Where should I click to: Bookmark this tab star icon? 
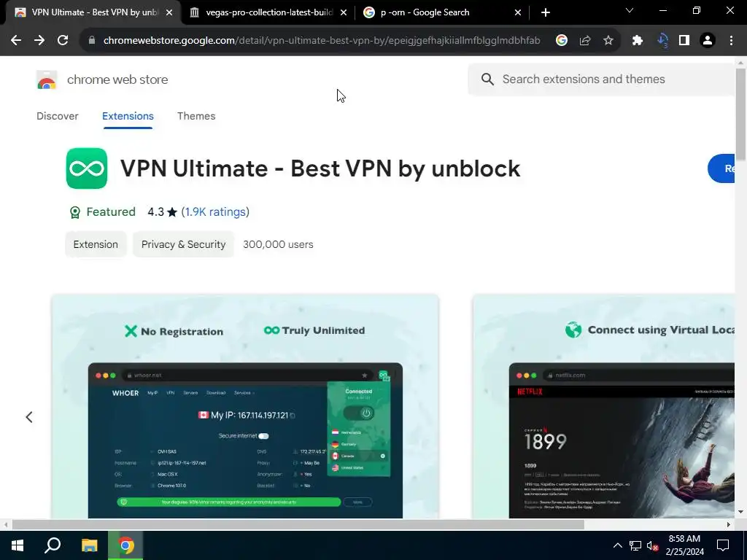coord(608,41)
